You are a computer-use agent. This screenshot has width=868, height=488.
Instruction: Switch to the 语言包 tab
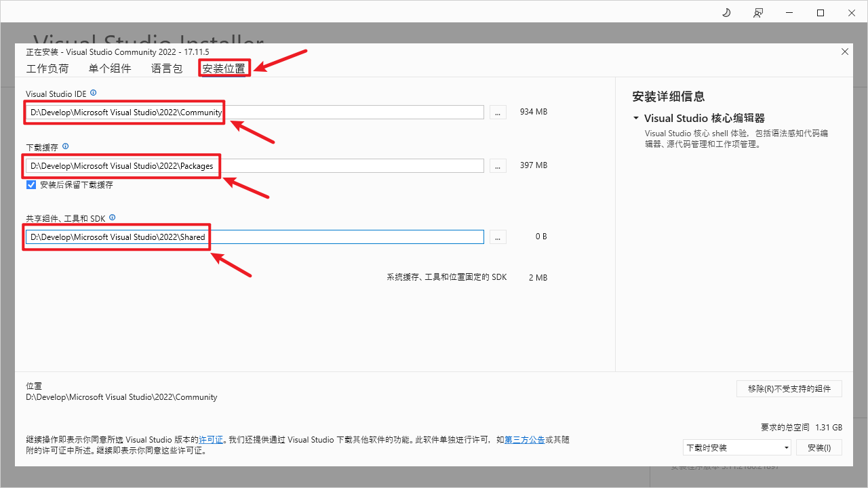(167, 68)
